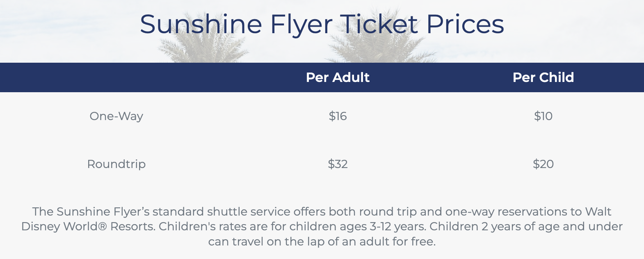Viewport: 644px width, 259px height.
Task: Click the $16 one-way adult price
Action: [338, 116]
